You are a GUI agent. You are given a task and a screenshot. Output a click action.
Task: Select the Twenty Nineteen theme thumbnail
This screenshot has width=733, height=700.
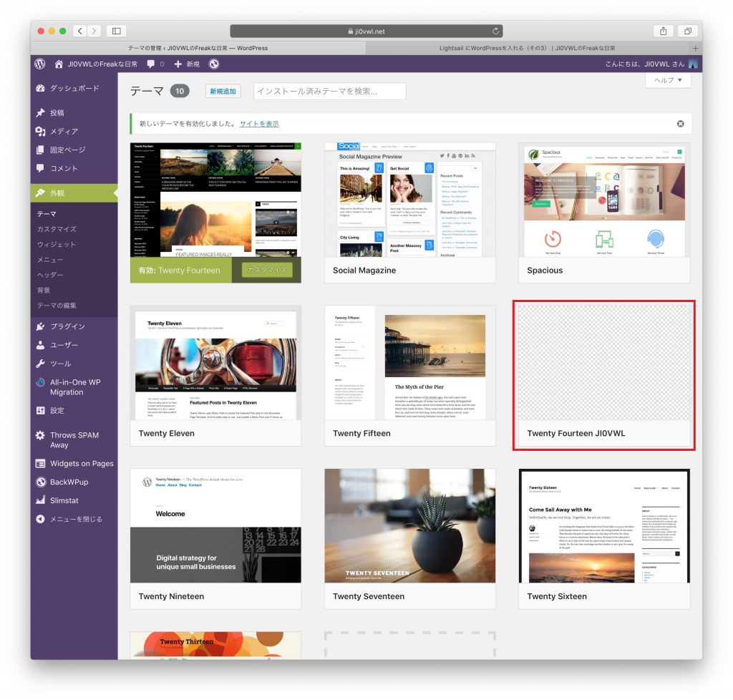(x=215, y=525)
